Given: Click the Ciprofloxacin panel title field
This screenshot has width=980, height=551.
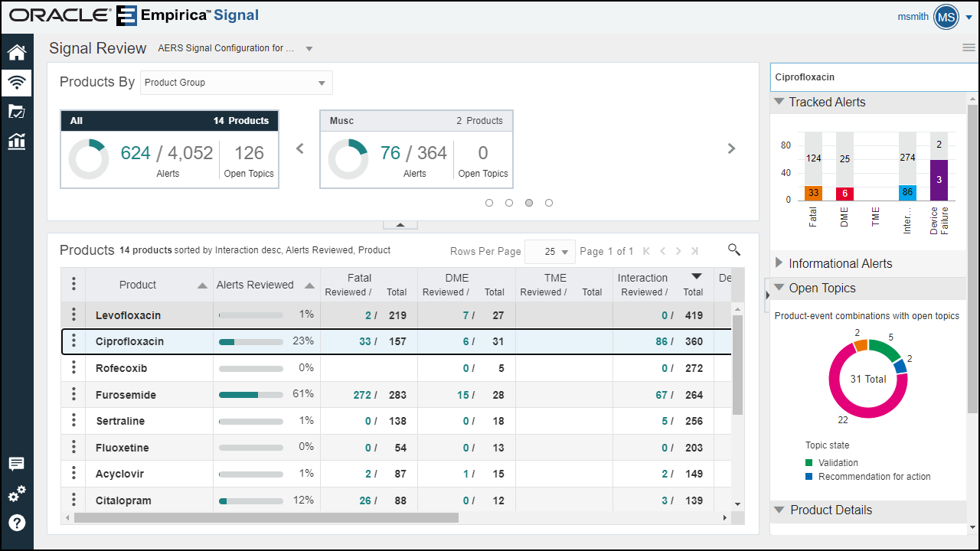Looking at the screenshot, I should click(874, 77).
